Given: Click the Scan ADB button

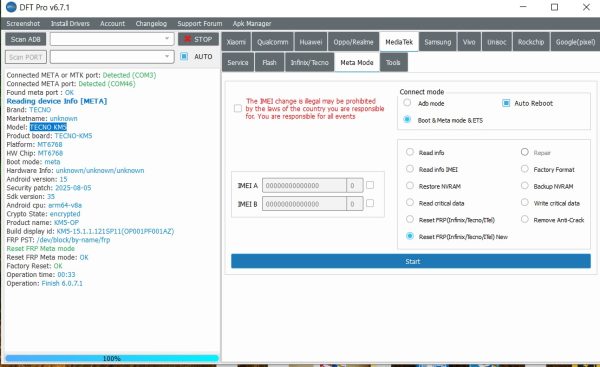Looking at the screenshot, I should click(26, 39).
